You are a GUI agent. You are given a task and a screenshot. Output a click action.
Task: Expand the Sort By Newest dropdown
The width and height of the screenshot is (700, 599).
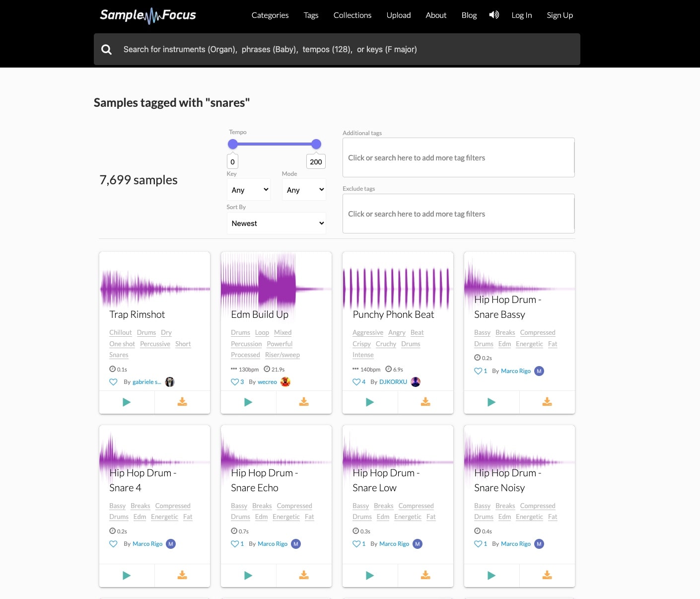click(276, 224)
